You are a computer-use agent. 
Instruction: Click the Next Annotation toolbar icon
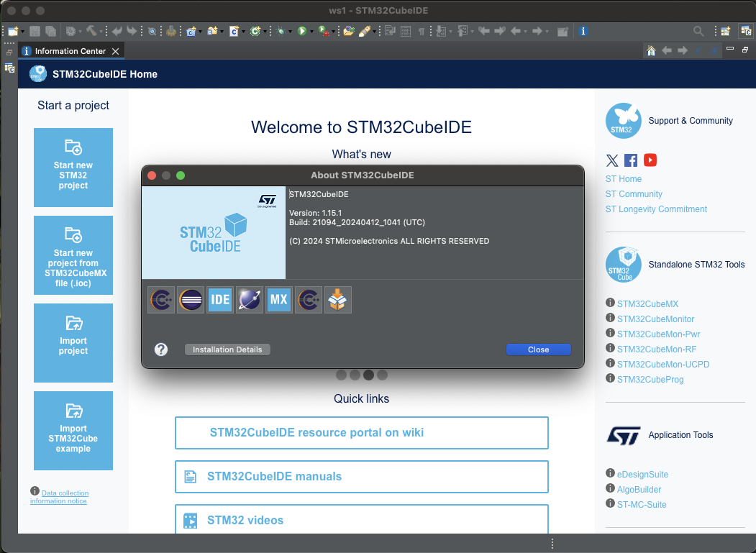click(x=441, y=32)
